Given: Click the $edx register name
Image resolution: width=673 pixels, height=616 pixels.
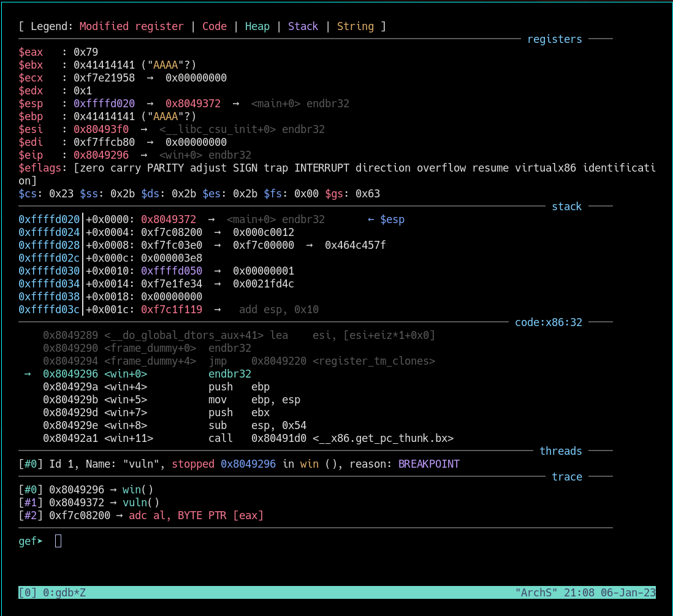Looking at the screenshot, I should [x=31, y=91].
